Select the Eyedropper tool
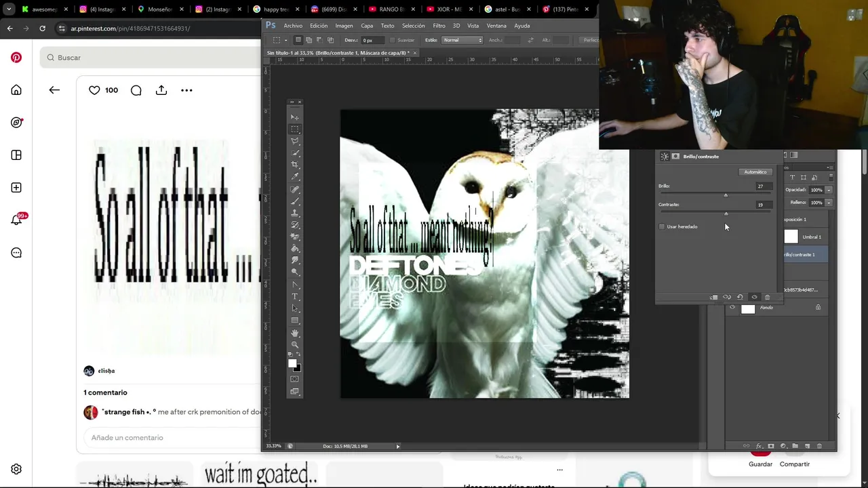The image size is (868, 488). (294, 177)
